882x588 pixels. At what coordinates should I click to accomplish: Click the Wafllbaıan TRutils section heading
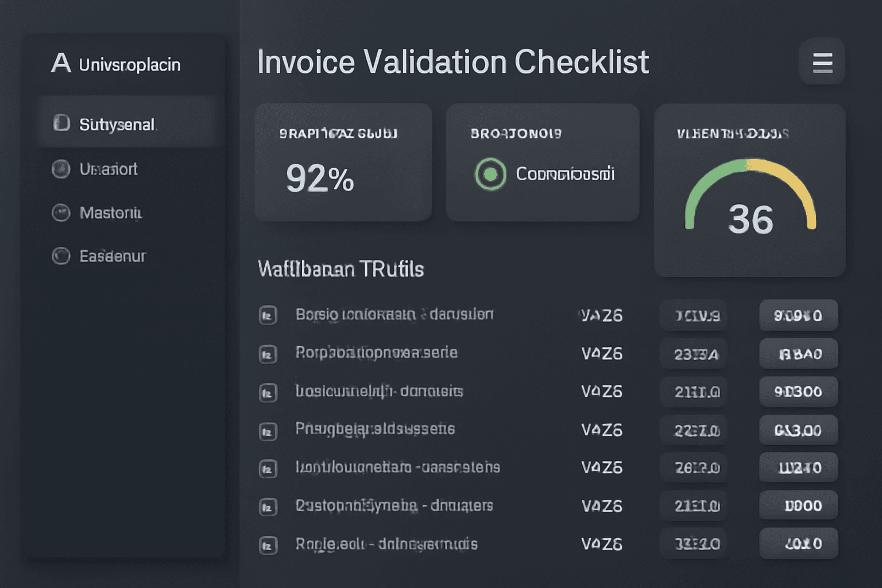(341, 269)
